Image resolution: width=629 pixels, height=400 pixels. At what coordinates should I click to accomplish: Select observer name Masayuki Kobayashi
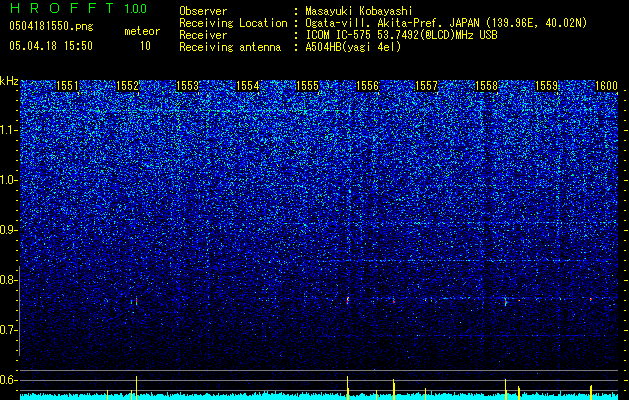pyautogui.click(x=359, y=11)
